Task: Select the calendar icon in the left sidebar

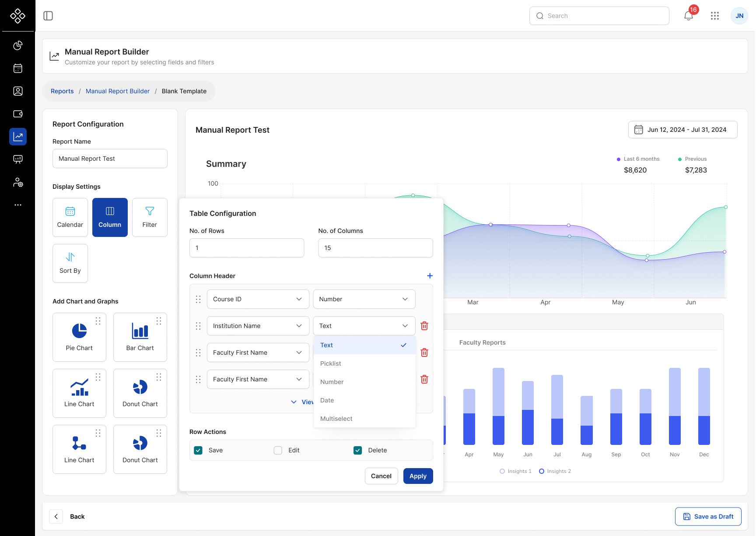Action: click(18, 68)
